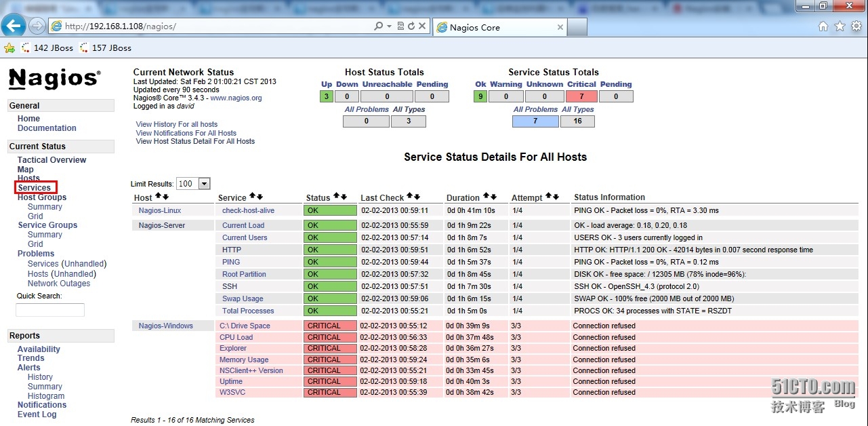Image resolution: width=868 pixels, height=426 pixels.
Task: Open the Network Outages sidebar link
Action: (x=59, y=284)
